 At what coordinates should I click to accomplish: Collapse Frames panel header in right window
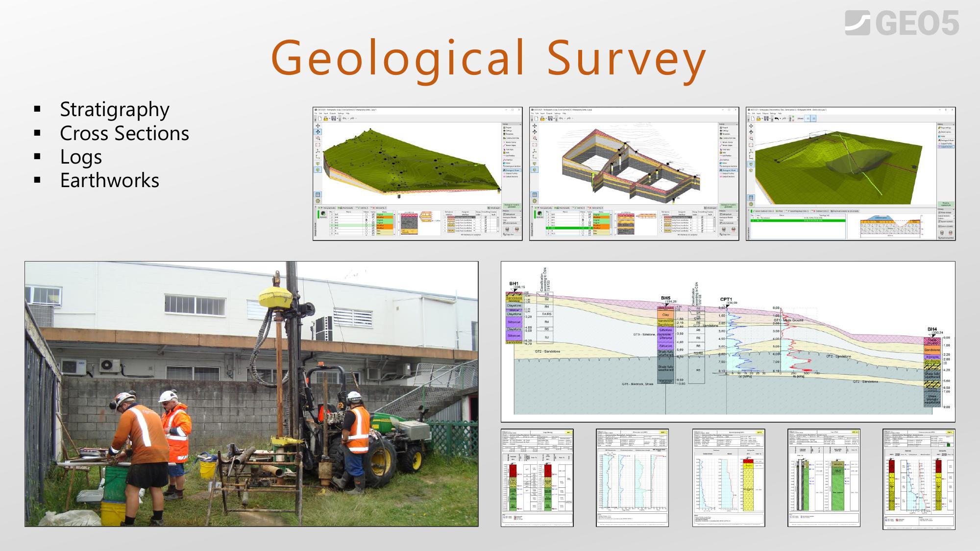click(x=946, y=124)
